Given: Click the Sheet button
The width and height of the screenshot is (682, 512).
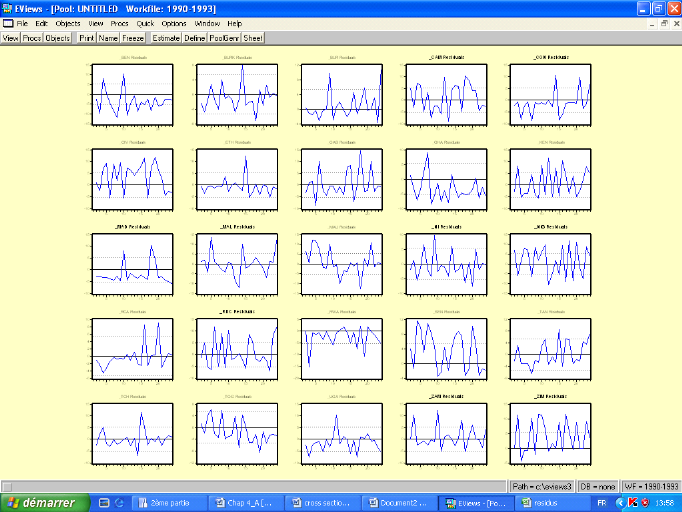Looking at the screenshot, I should 254,38.
